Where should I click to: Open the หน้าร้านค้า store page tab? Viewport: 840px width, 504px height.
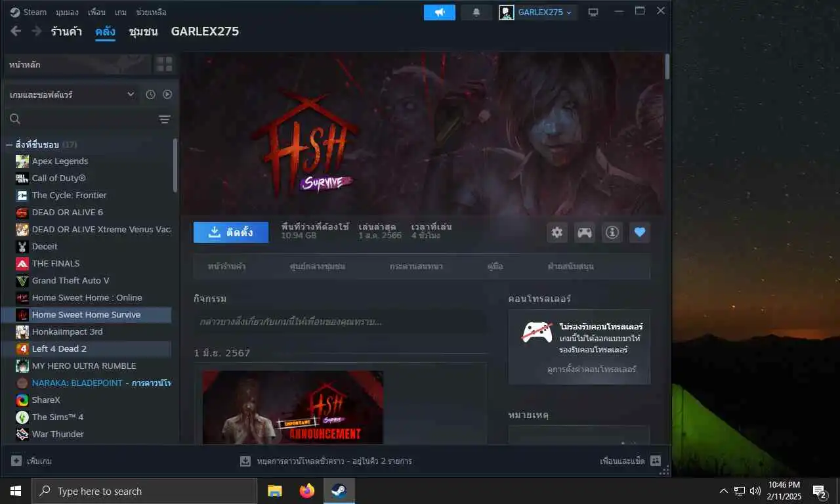pos(227,266)
